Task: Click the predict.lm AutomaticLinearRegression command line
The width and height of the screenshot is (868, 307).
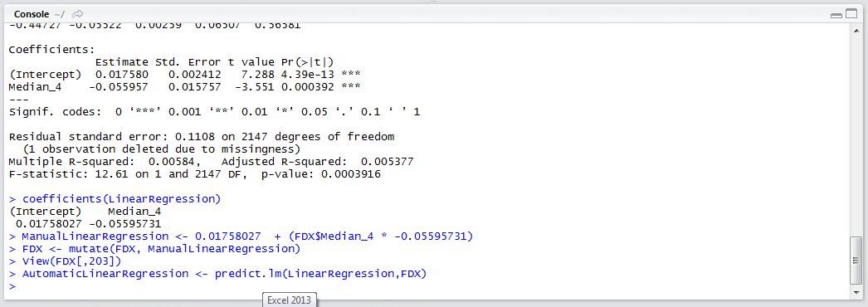Action: pyautogui.click(x=219, y=274)
